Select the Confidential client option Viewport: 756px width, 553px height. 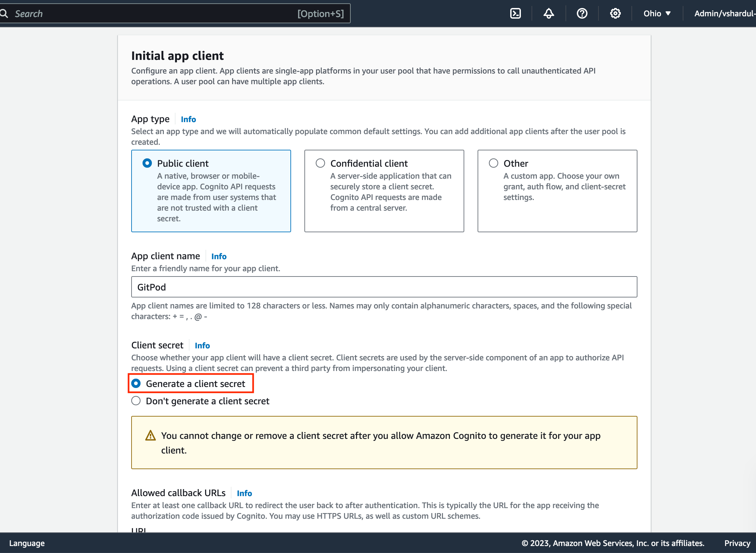pos(320,163)
